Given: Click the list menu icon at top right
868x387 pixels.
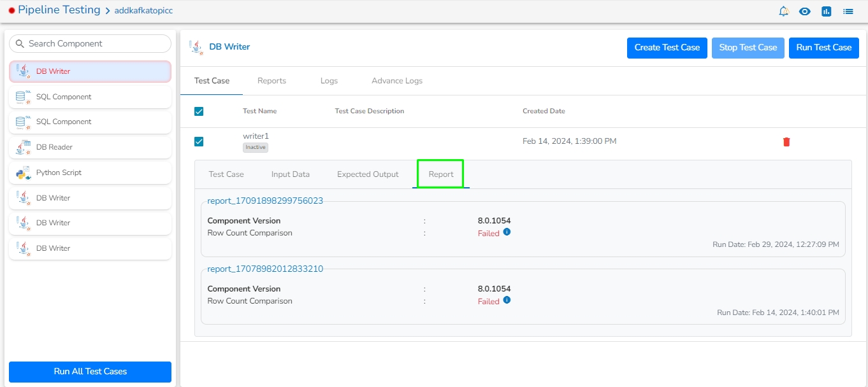Looking at the screenshot, I should point(848,11).
